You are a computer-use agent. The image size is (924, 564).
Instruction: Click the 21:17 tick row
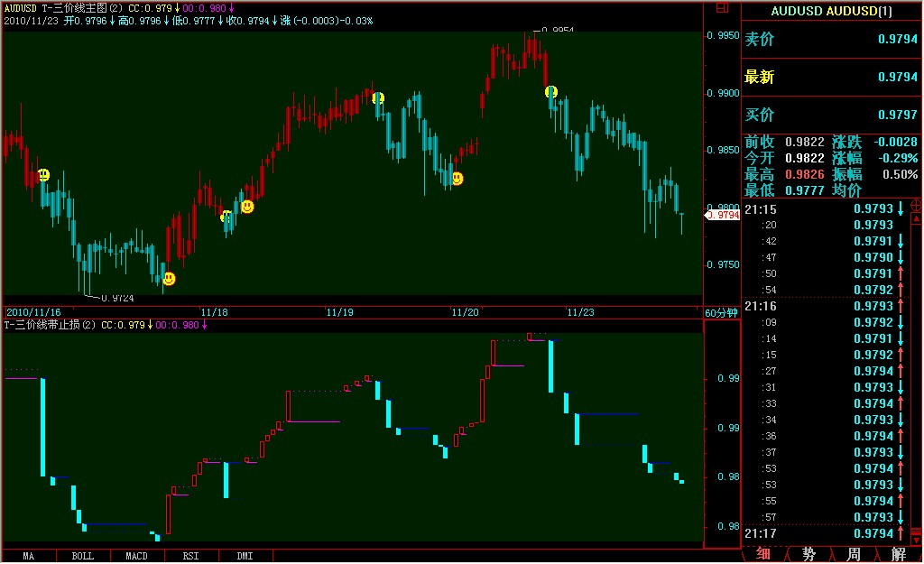coord(826,533)
